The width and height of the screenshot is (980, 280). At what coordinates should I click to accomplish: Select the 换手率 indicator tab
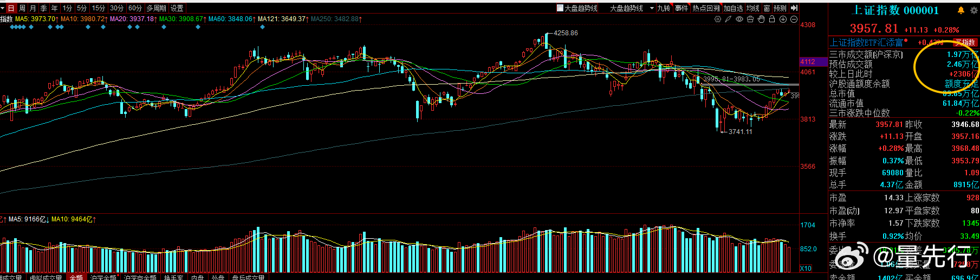[173, 277]
